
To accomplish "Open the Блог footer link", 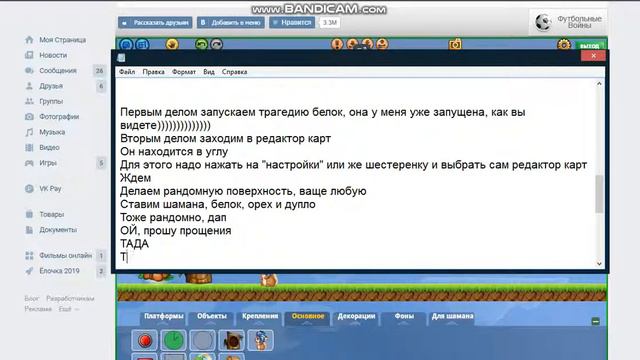I will (x=32, y=298).
